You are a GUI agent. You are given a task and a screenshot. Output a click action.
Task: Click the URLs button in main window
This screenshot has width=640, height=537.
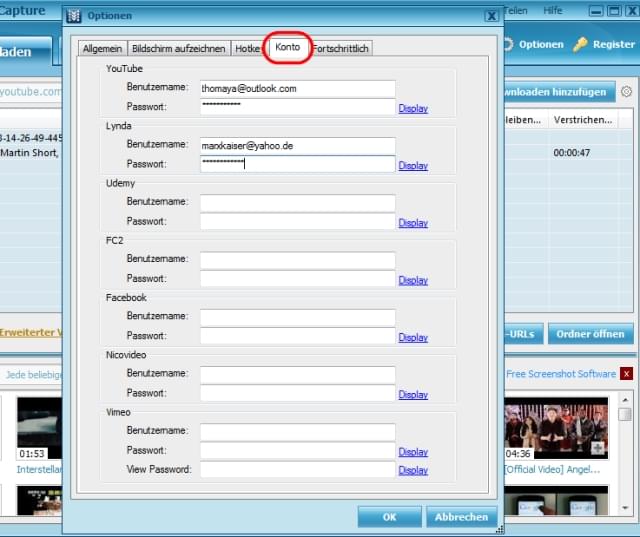point(523,334)
